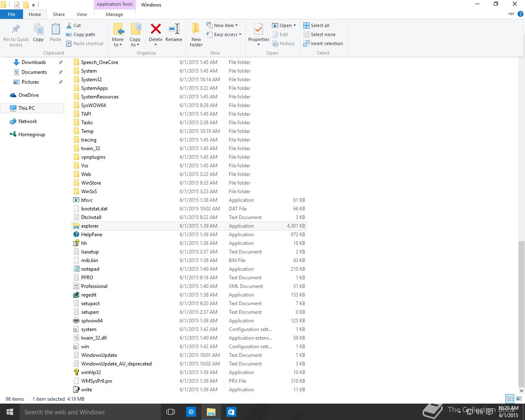Click the Copy ribbon icon

(x=38, y=30)
